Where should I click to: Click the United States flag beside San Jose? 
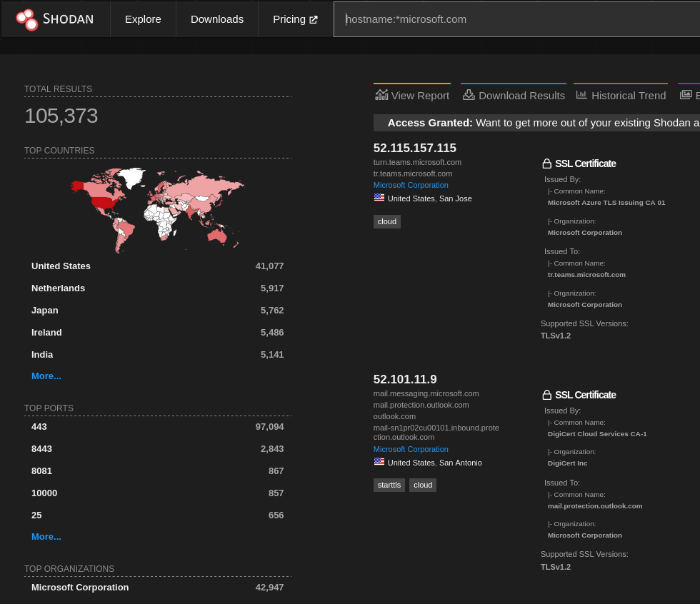point(379,197)
